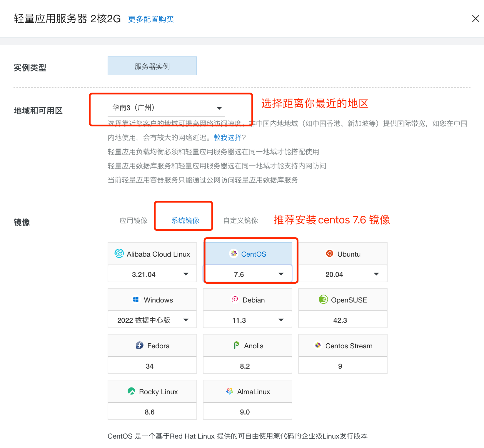Pick the Anolis image card
Viewport: 484px width, 448px height.
[248, 345]
